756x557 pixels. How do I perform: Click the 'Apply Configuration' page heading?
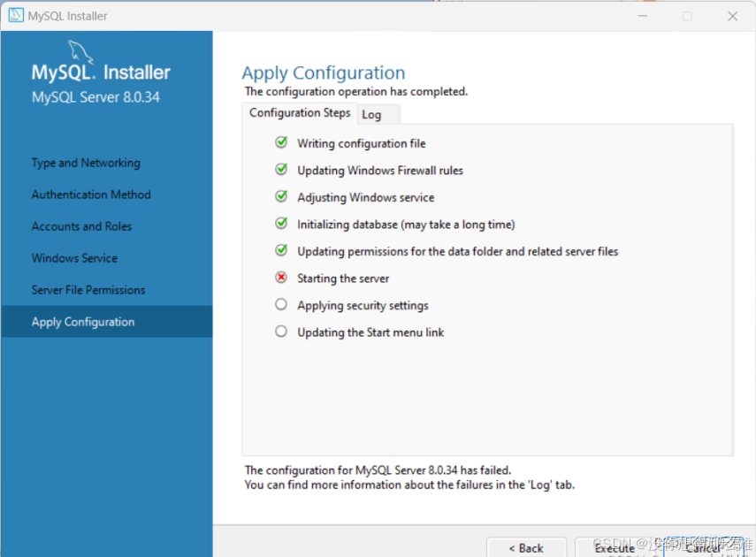point(324,72)
